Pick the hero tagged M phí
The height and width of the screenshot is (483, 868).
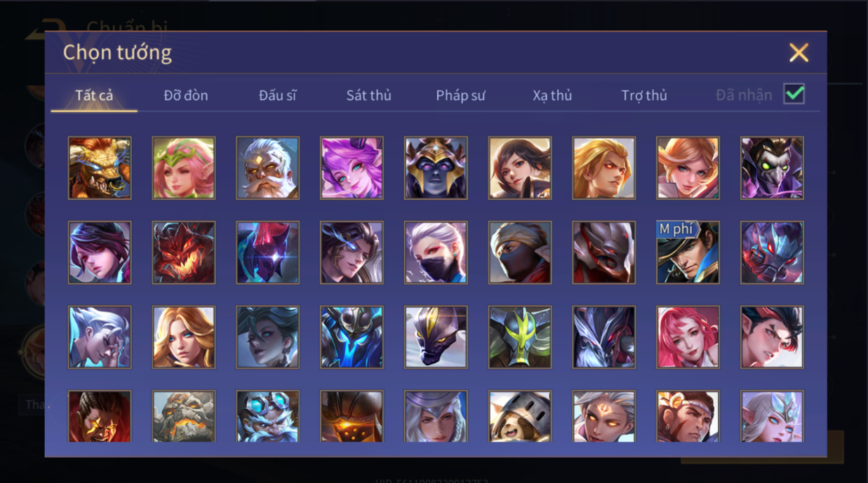coord(688,252)
